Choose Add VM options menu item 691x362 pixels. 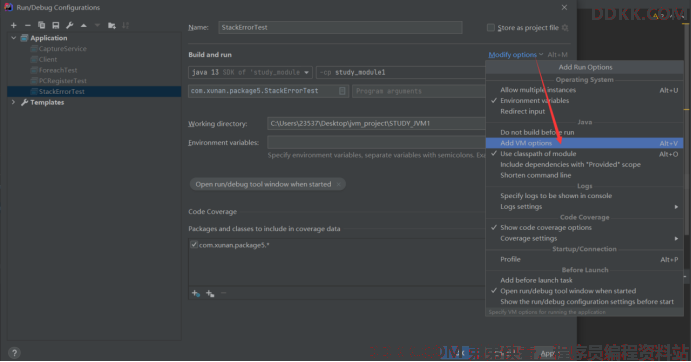(x=584, y=143)
